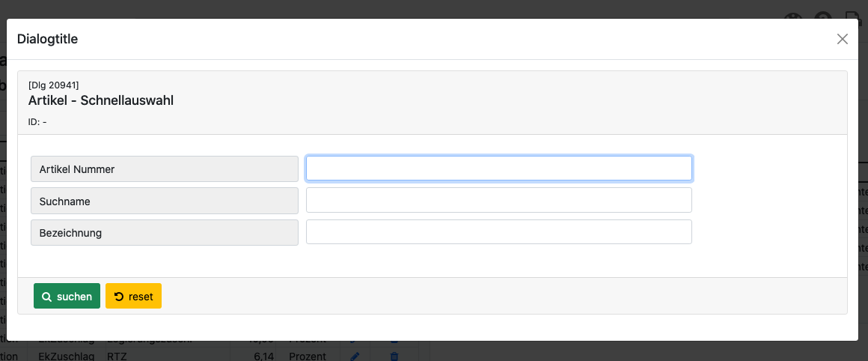Click the Suchname label
The image size is (868, 361).
click(164, 201)
